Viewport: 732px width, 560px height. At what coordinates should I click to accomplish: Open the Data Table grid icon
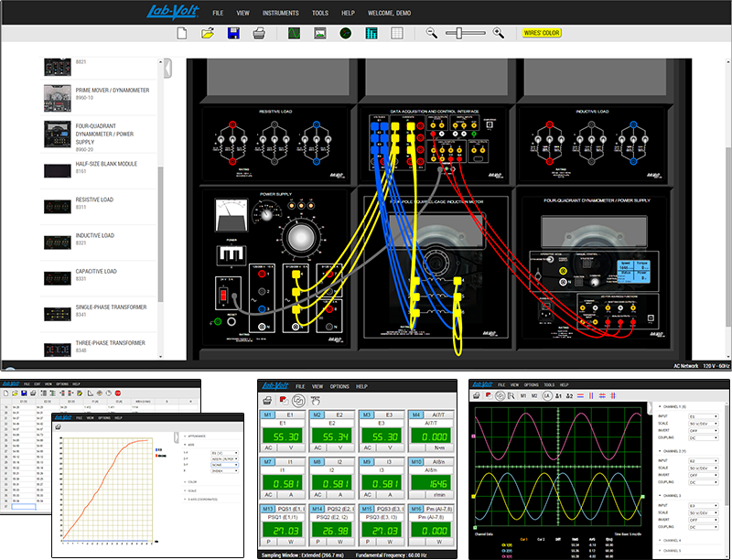tap(397, 33)
